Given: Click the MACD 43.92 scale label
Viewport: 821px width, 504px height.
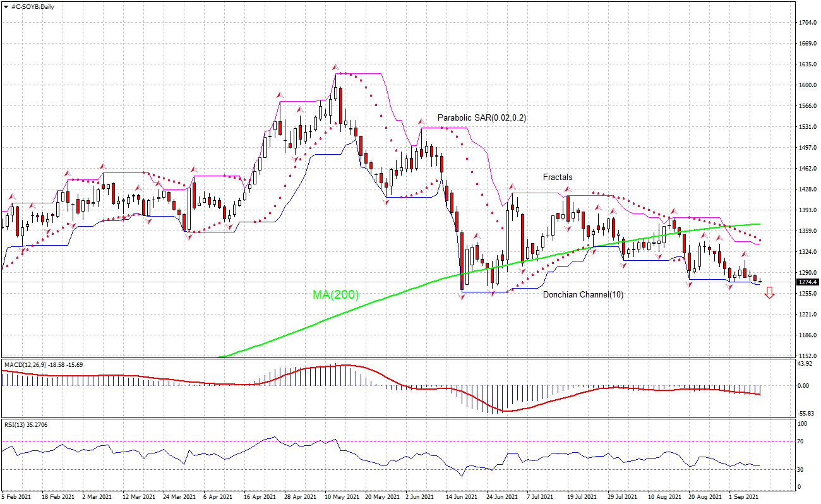Looking at the screenshot, I should pos(806,363).
